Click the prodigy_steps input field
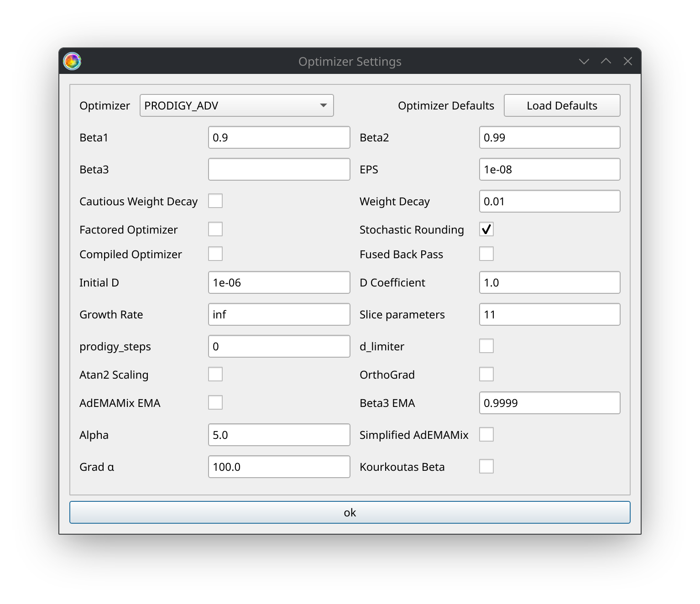This screenshot has height=604, width=700. 279,346
